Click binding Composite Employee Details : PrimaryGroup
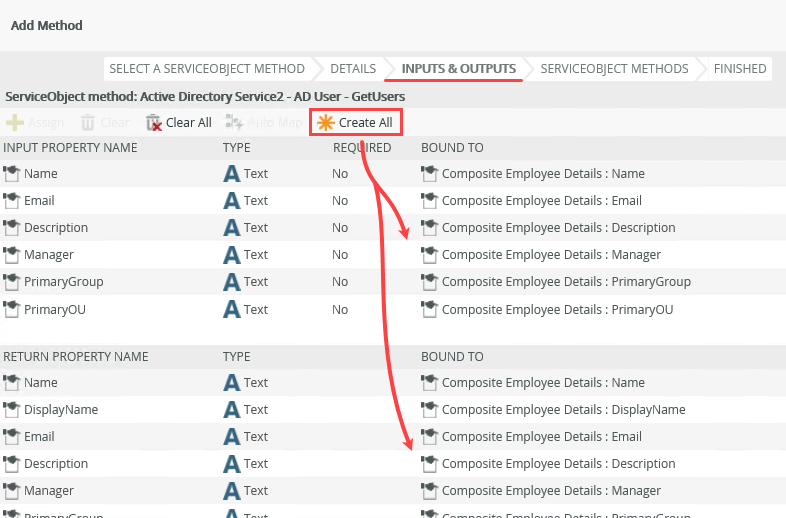Viewport: 786px width, 518px height. [566, 281]
